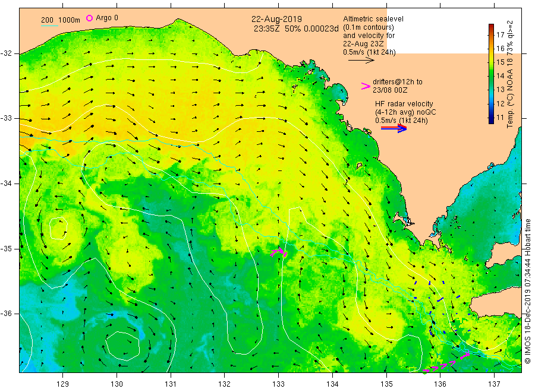Viewport: 535px width, 392px height.
Task: Click the 'Altimetric sealevel' legend heading
Action: coord(373,19)
